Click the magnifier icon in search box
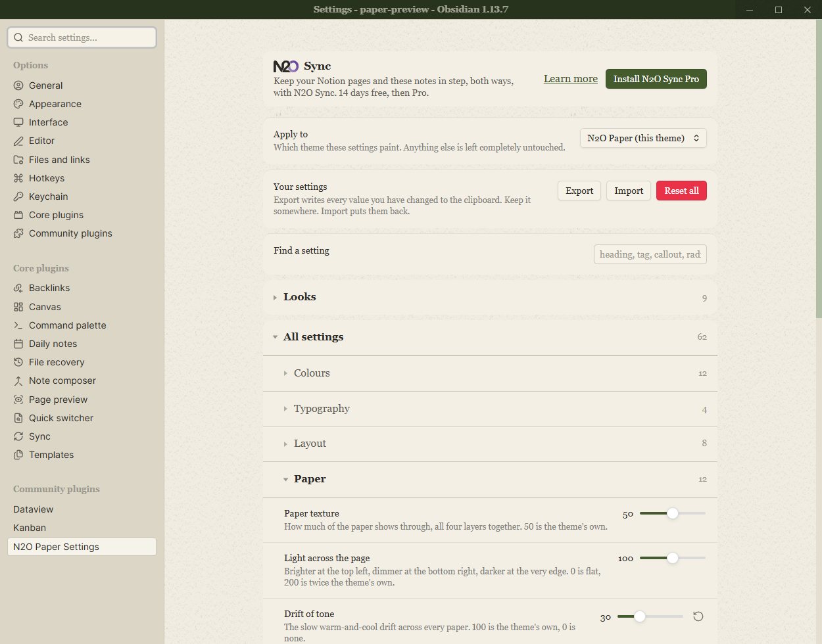This screenshot has height=644, width=822. click(18, 37)
